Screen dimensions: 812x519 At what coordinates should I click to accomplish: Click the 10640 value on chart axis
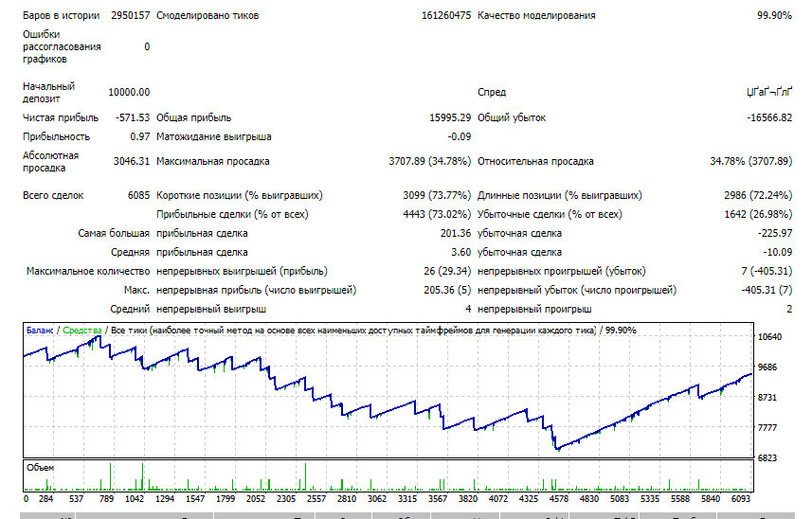pos(769,337)
